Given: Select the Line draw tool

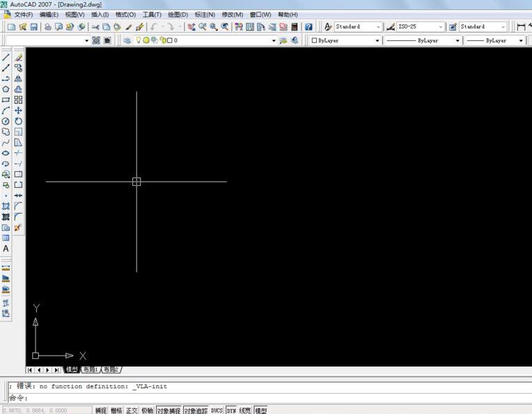Looking at the screenshot, I should click(x=6, y=57).
